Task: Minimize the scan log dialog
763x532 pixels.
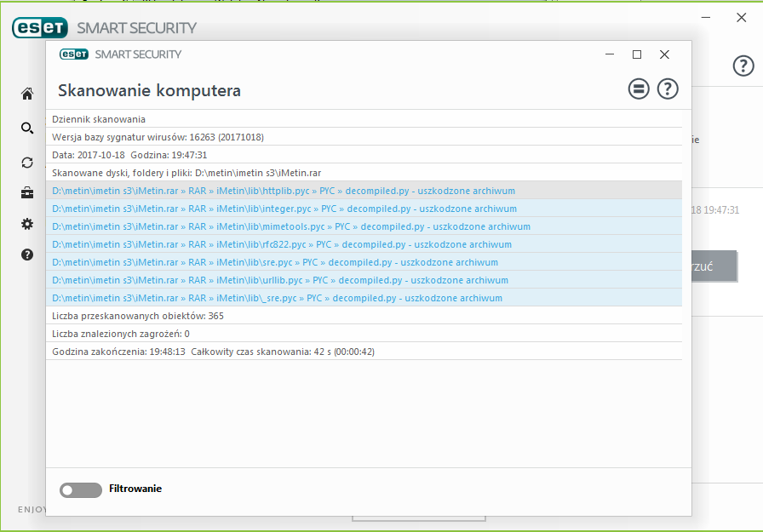Action: 609,54
